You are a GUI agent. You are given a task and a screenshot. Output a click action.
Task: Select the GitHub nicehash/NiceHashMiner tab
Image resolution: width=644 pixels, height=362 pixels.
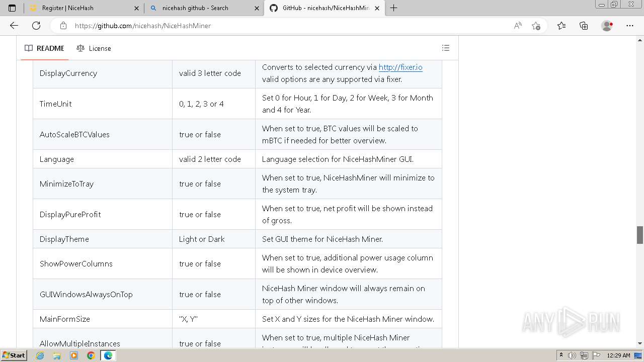pyautogui.click(x=325, y=8)
